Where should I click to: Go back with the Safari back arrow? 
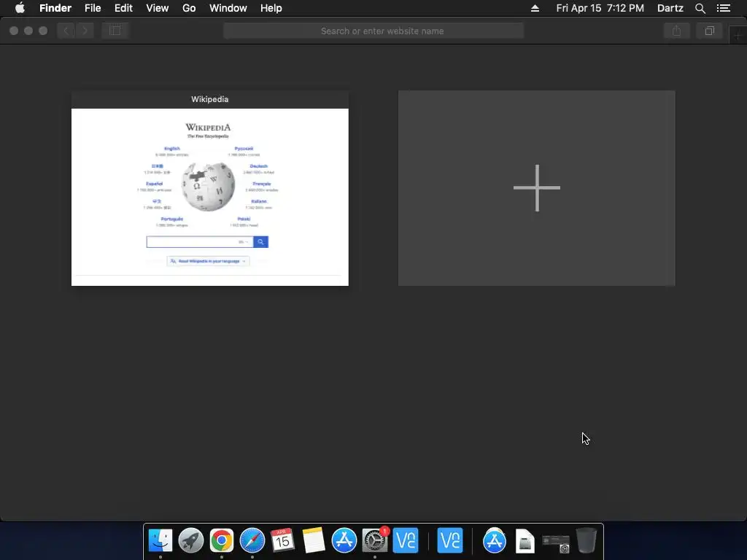click(x=66, y=31)
